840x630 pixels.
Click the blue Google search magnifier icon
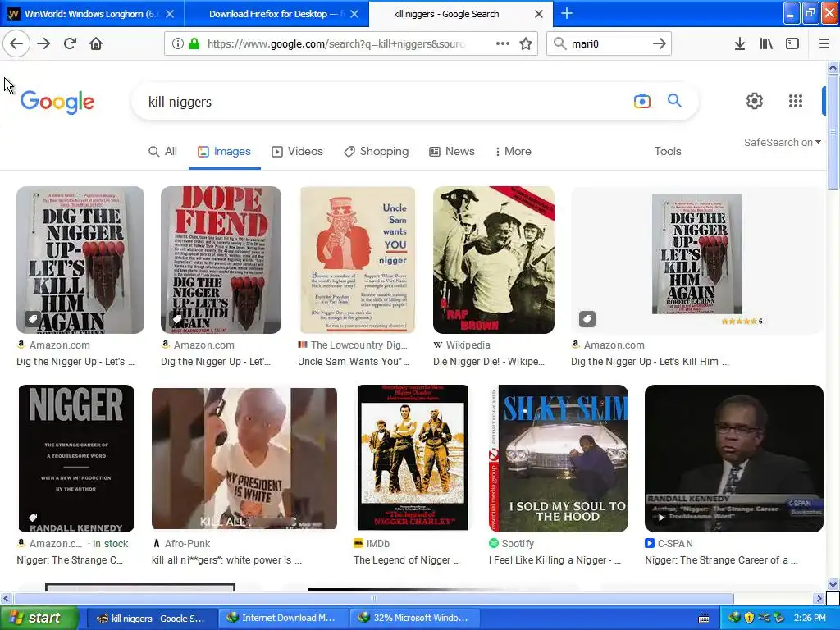click(x=674, y=100)
